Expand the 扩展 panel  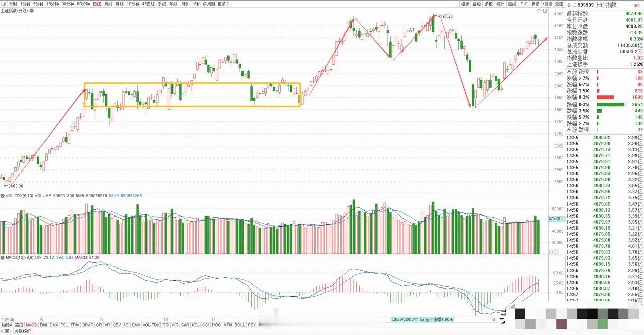(6, 331)
